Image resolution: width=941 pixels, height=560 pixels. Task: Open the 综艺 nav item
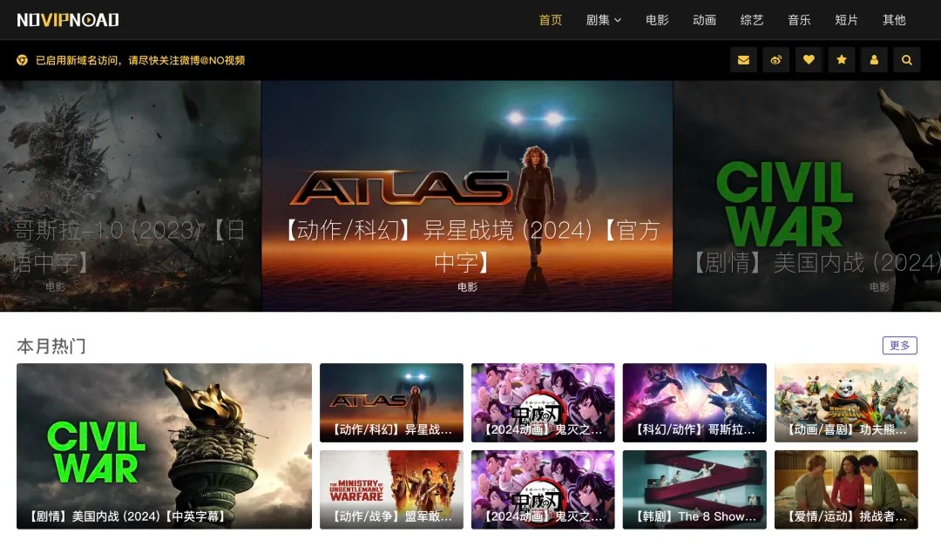pos(752,20)
